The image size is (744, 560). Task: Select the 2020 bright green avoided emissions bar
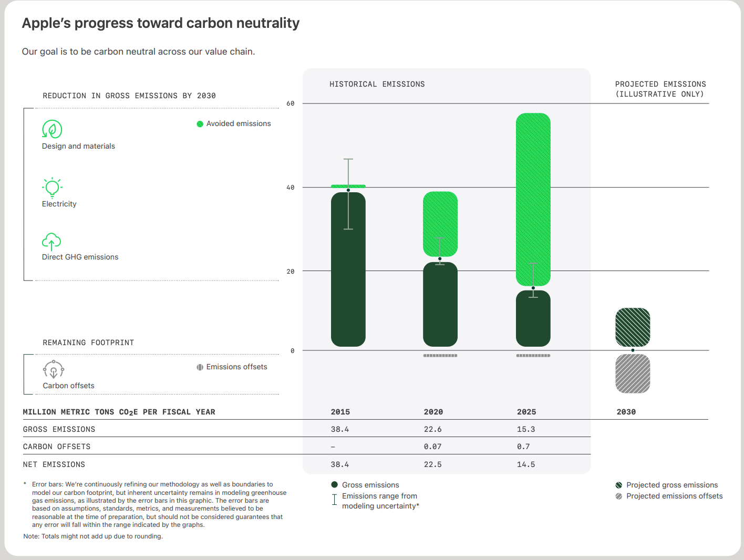[x=440, y=224]
